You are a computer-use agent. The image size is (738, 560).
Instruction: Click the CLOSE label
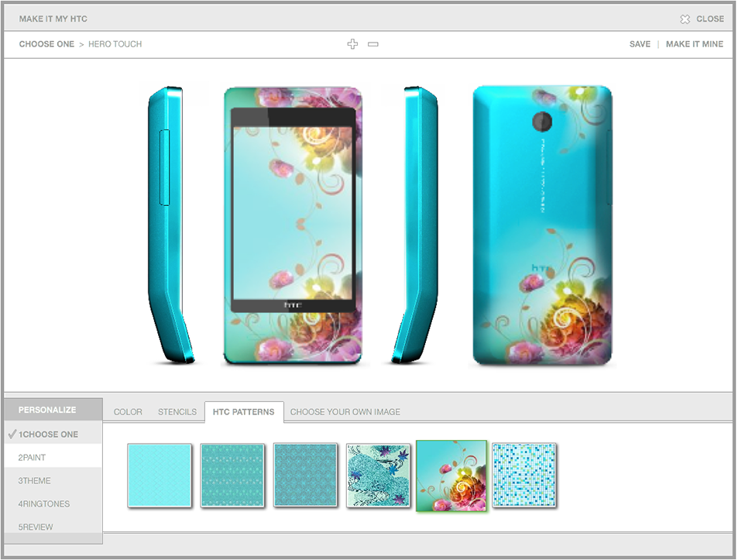[x=710, y=19]
